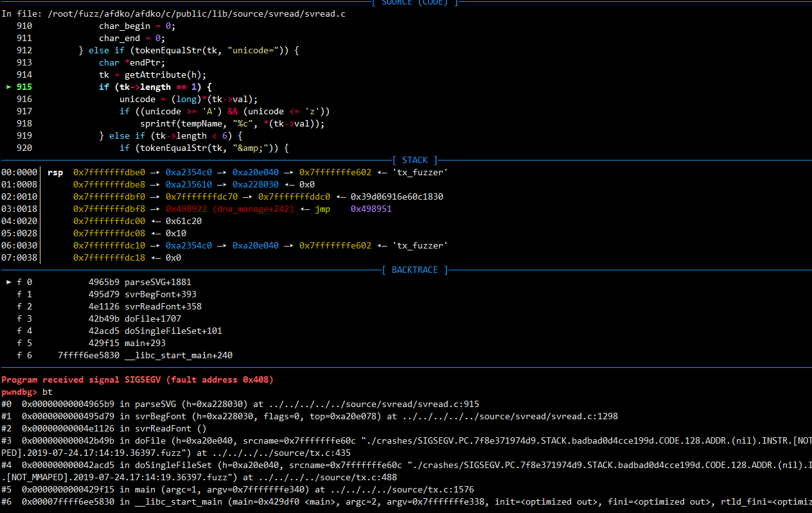Click jmp target 0x498951
The width and height of the screenshot is (812, 513).
pos(371,209)
